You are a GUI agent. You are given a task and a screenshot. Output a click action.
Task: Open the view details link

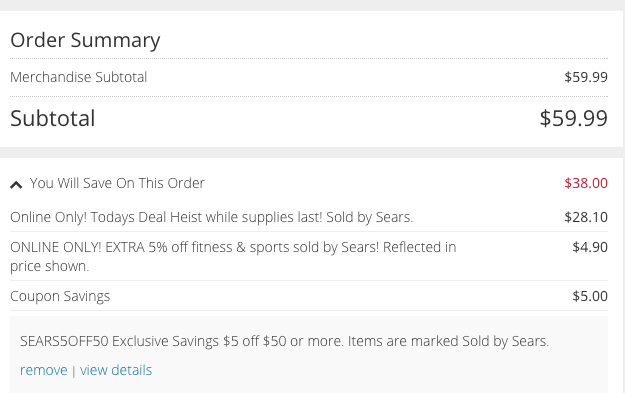pos(116,370)
